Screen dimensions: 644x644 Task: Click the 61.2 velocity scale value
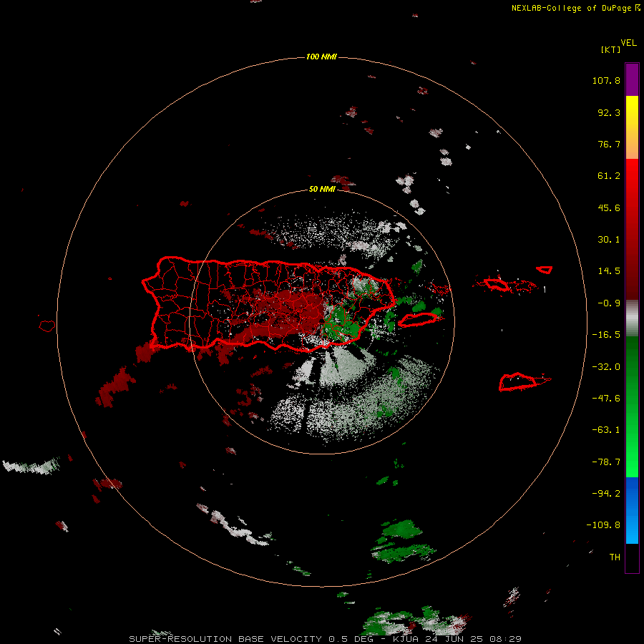tap(609, 176)
